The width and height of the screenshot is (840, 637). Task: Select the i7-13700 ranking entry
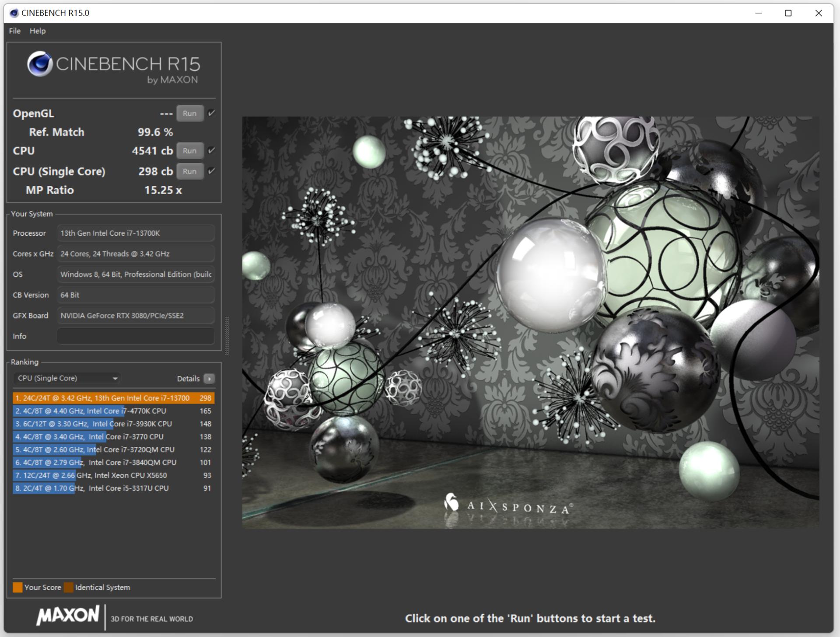113,398
